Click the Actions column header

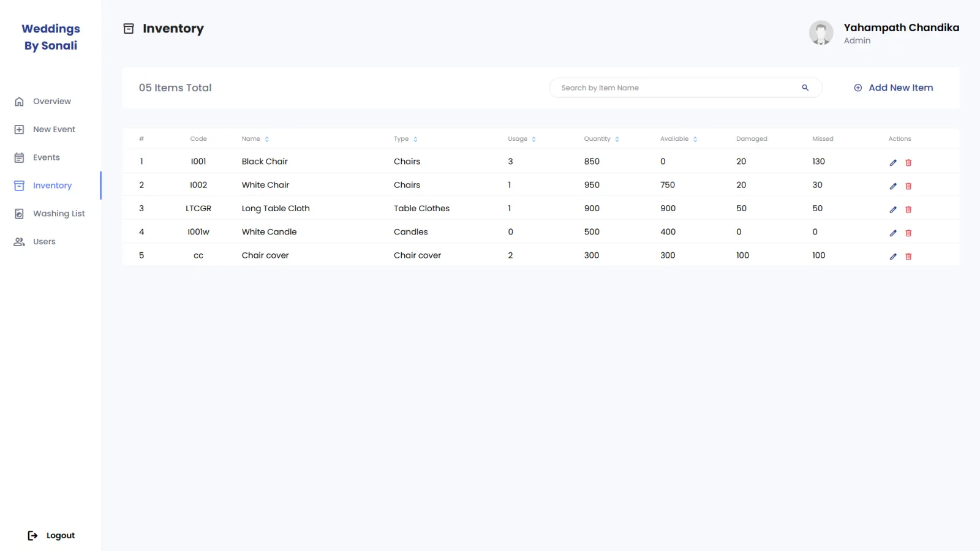900,139
